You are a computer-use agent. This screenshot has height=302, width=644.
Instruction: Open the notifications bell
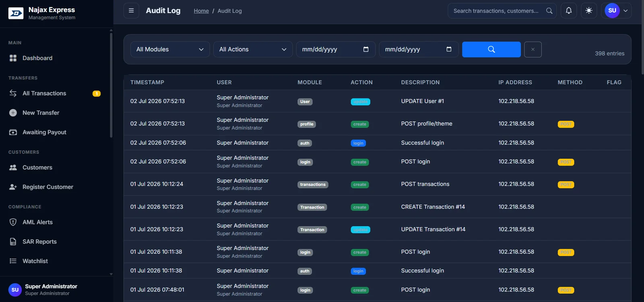coord(569,11)
